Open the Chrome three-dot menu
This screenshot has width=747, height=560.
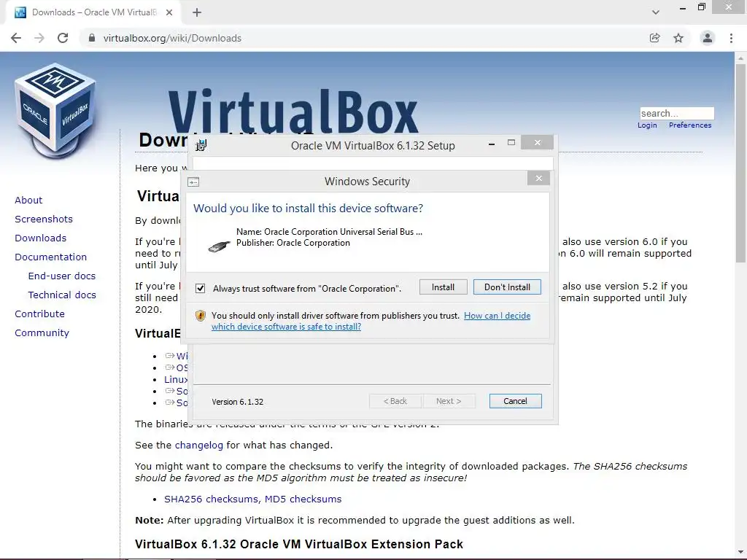click(731, 38)
